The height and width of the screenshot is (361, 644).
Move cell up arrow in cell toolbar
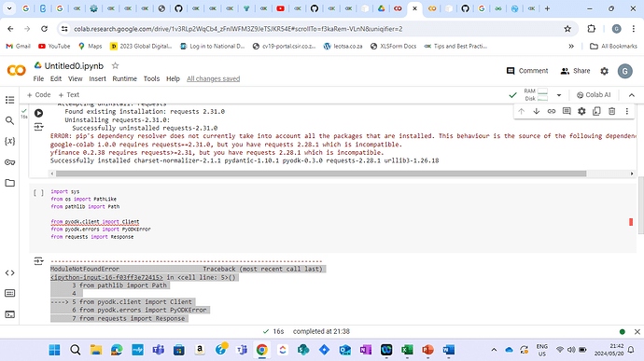pyautogui.click(x=521, y=111)
